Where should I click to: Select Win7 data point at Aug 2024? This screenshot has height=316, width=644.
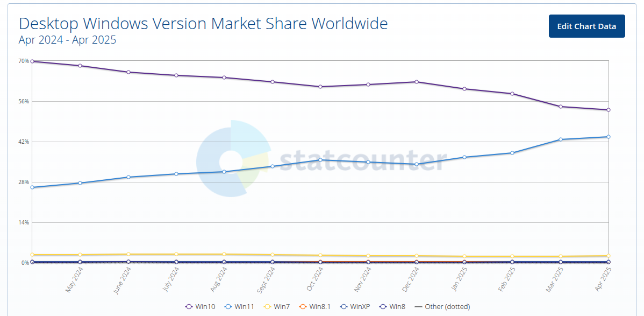point(224,254)
